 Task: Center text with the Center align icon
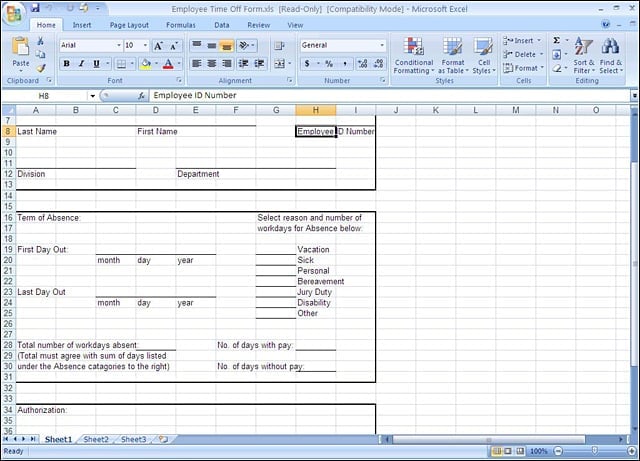pyautogui.click(x=211, y=63)
